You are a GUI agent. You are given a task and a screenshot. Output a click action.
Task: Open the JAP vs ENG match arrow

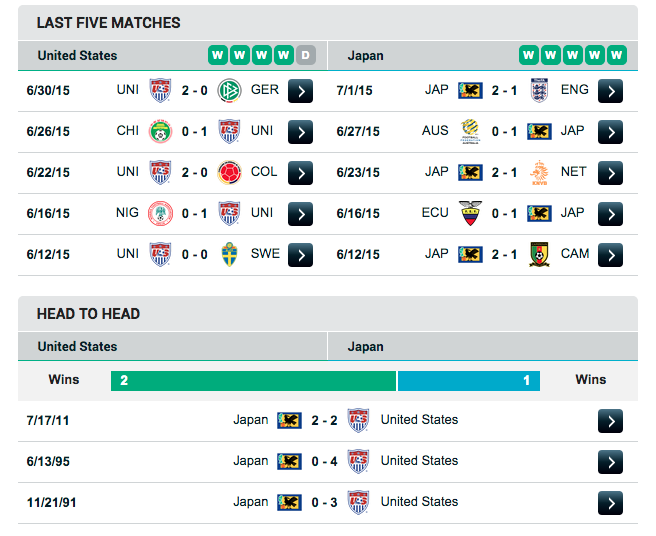610,91
